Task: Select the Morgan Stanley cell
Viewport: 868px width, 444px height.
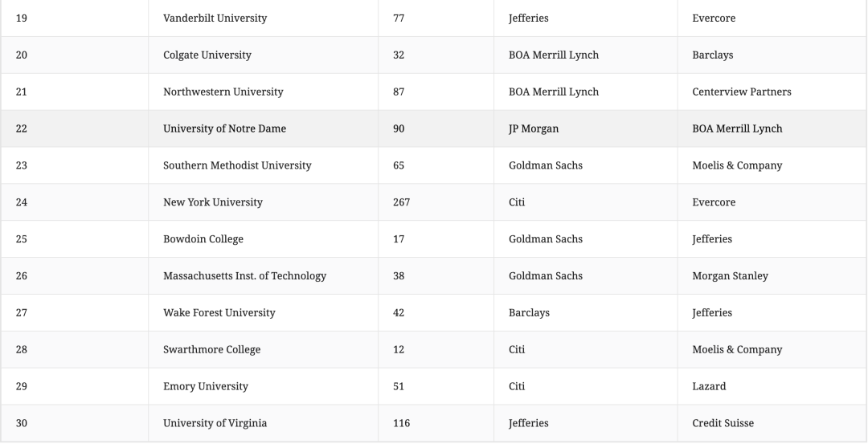Action: (730, 276)
